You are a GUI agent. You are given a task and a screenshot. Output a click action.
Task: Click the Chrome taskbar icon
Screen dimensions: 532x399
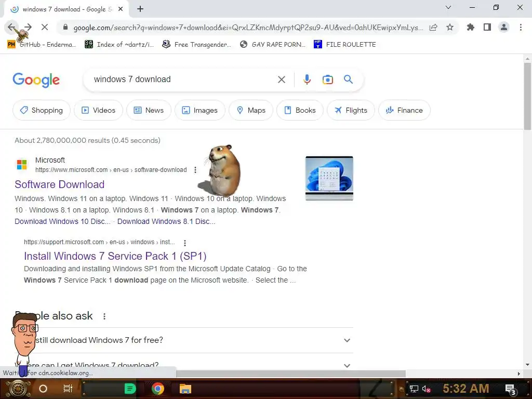158,389
